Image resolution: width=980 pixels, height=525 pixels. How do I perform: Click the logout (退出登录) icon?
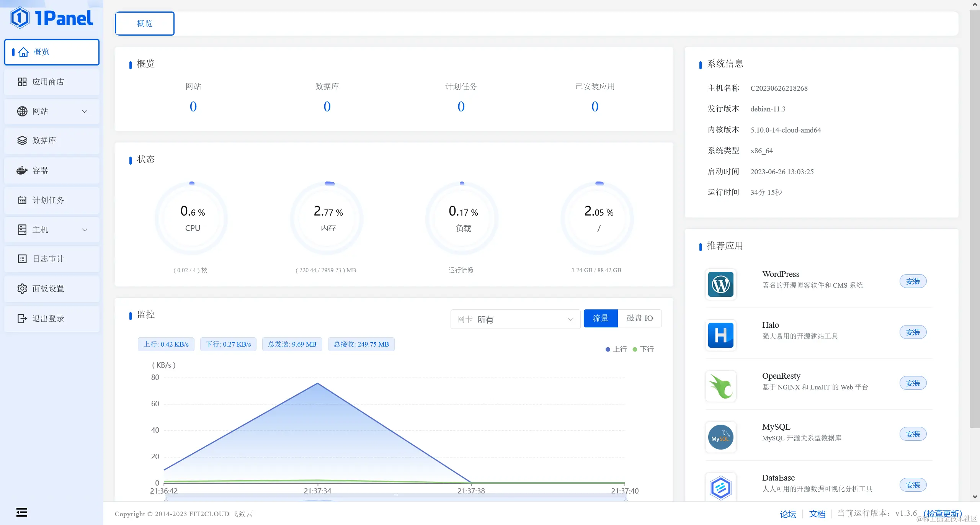22,318
